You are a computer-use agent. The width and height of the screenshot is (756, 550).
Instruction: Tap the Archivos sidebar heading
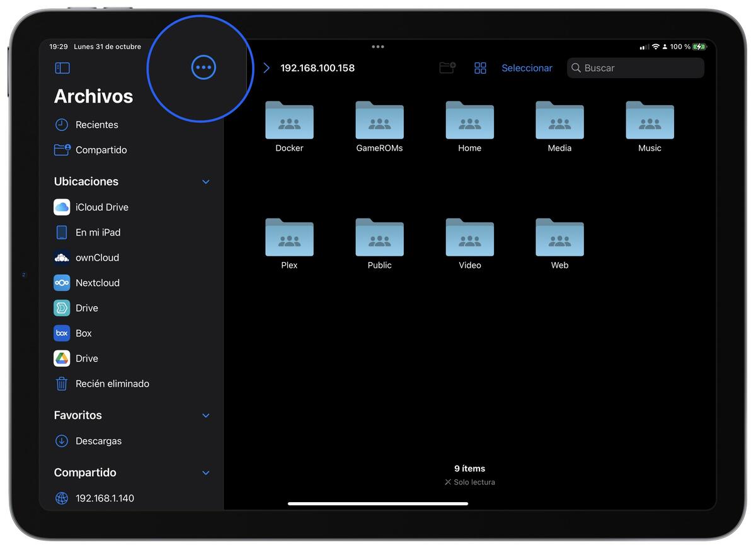point(93,96)
